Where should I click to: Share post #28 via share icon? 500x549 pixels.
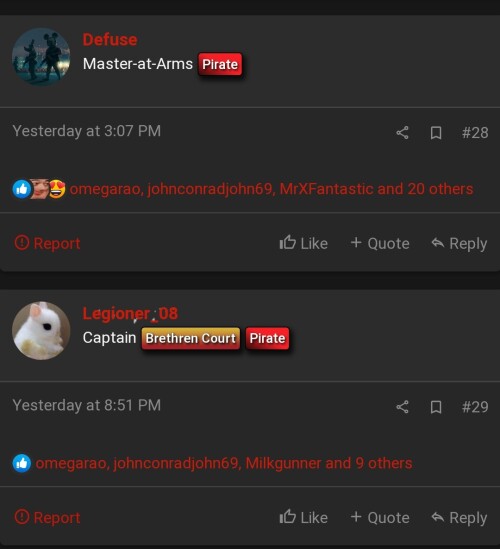point(402,133)
